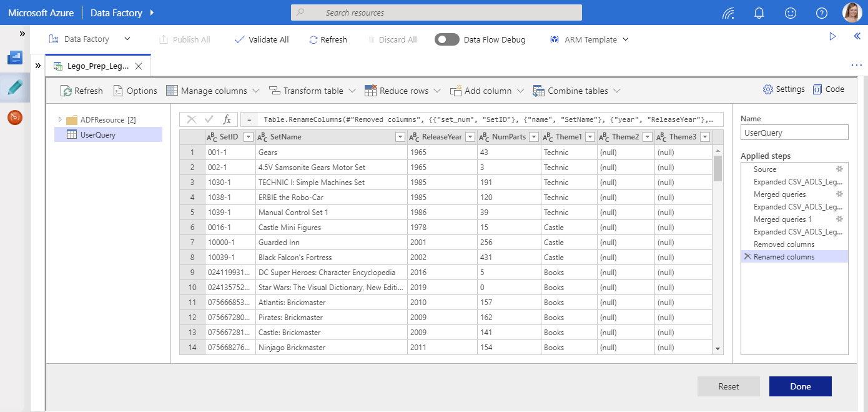Image resolution: width=868 pixels, height=412 pixels.
Task: Open the feedback smiley icon
Action: [x=791, y=13]
